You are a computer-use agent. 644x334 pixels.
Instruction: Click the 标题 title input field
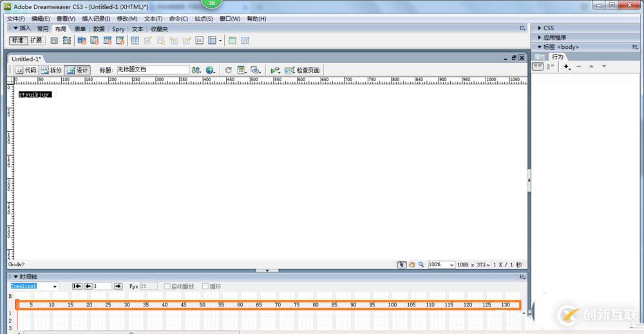(153, 70)
